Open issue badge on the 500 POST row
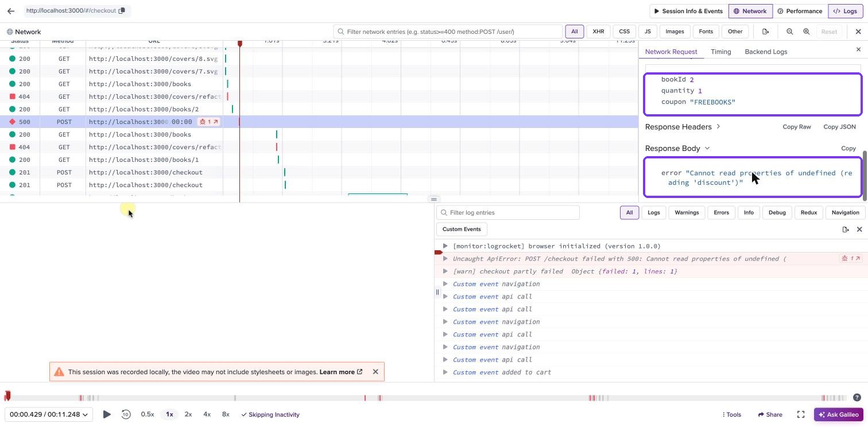Screen dimensions: 868x427 209,122
